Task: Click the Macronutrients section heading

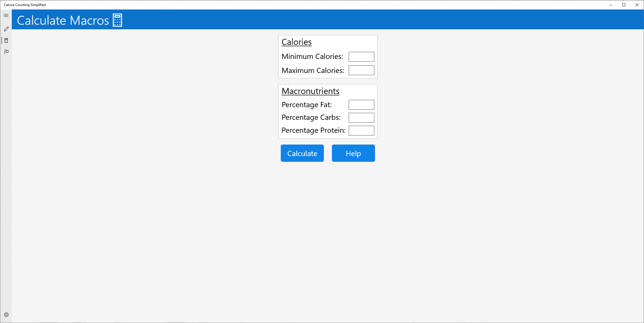Action: click(310, 91)
